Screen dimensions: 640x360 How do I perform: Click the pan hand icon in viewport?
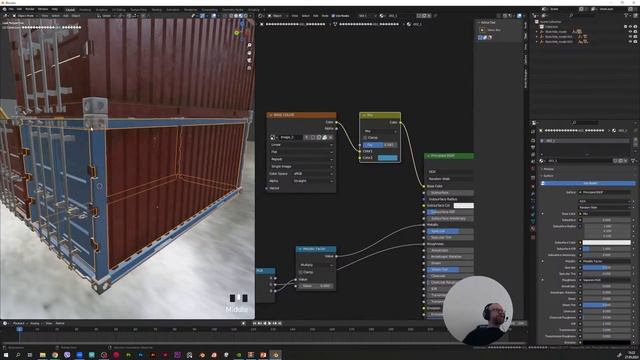[249, 53]
